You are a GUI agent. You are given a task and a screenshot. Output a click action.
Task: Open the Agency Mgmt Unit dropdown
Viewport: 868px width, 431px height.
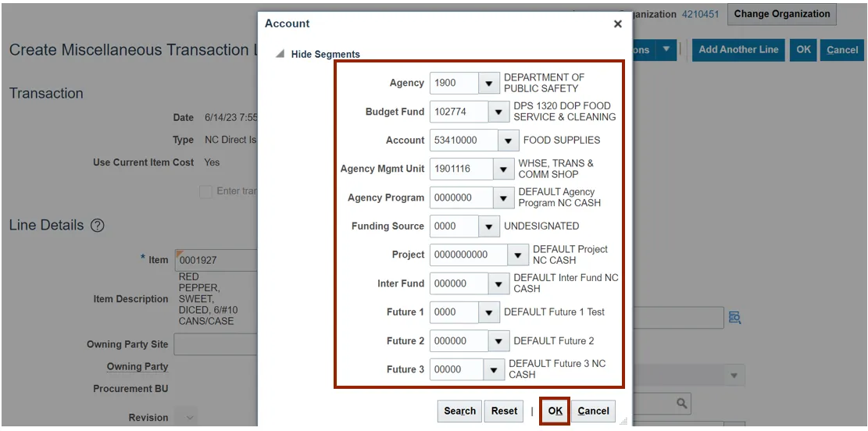(x=503, y=169)
